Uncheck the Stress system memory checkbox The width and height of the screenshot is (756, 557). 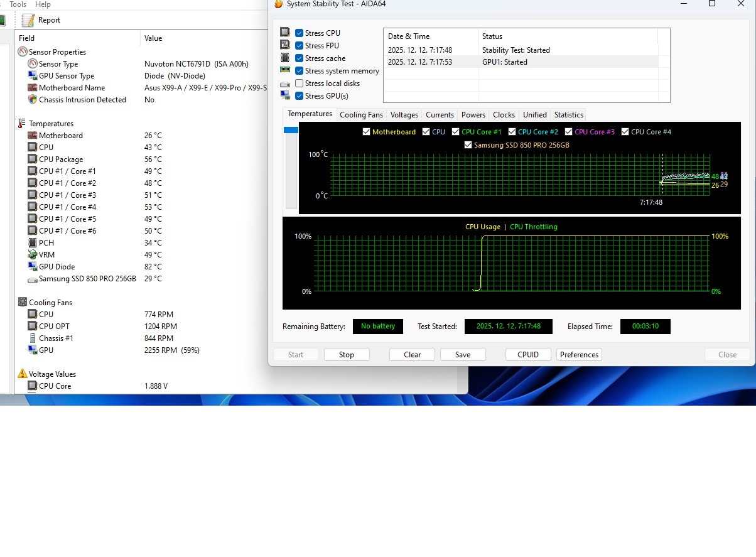[300, 71]
